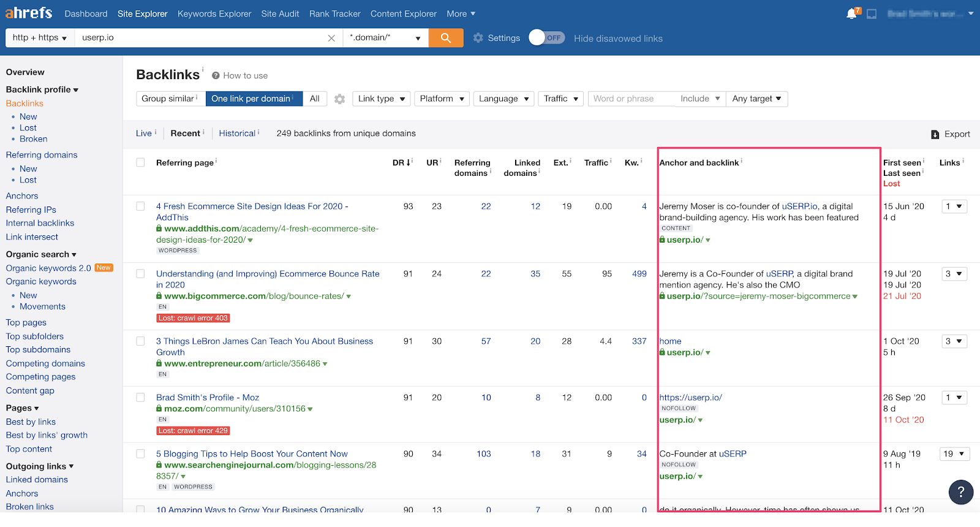980x527 pixels.
Task: Open Broken links in sidebar
Action: [x=30, y=507]
